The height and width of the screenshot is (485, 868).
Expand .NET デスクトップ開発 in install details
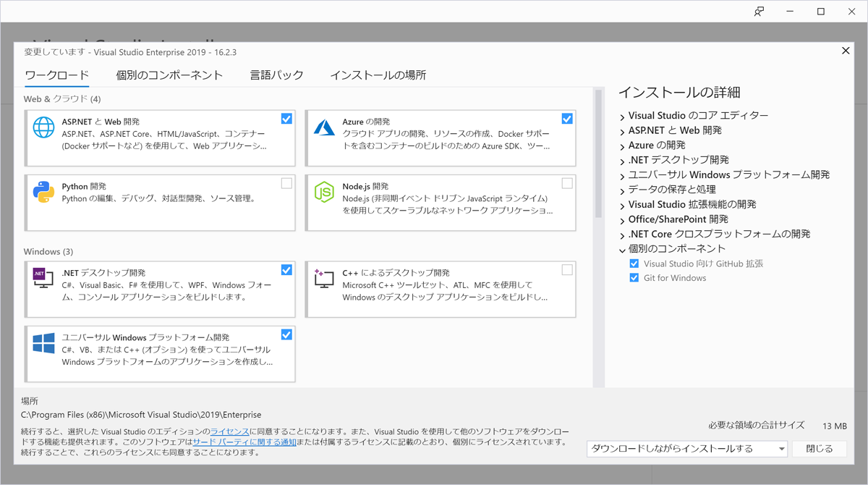click(x=622, y=160)
